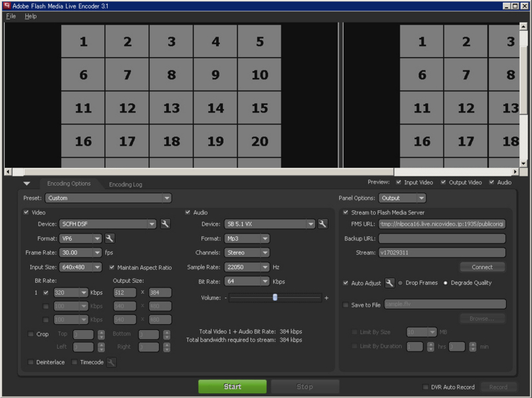Toggle Maintain Aspect Ratio checkbox
Image resolution: width=532 pixels, height=398 pixels.
[x=112, y=268]
